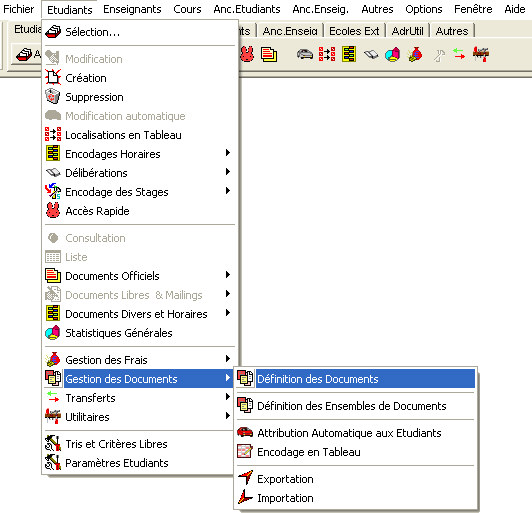This screenshot has height=513, width=532.
Task: Click the workbench utilities toolbar icon
Action: pos(481,54)
